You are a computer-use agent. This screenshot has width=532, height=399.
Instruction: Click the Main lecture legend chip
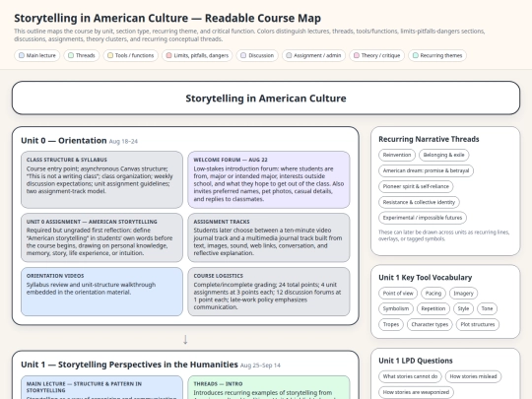click(x=37, y=55)
